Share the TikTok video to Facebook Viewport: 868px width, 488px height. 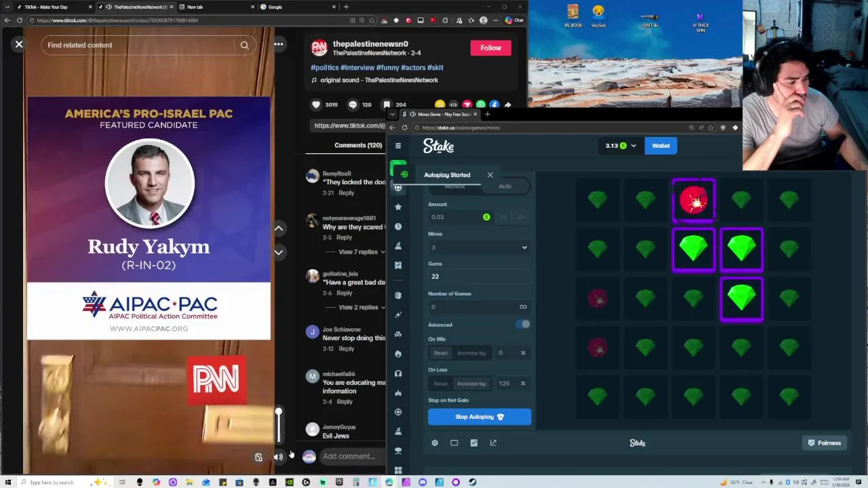(494, 104)
